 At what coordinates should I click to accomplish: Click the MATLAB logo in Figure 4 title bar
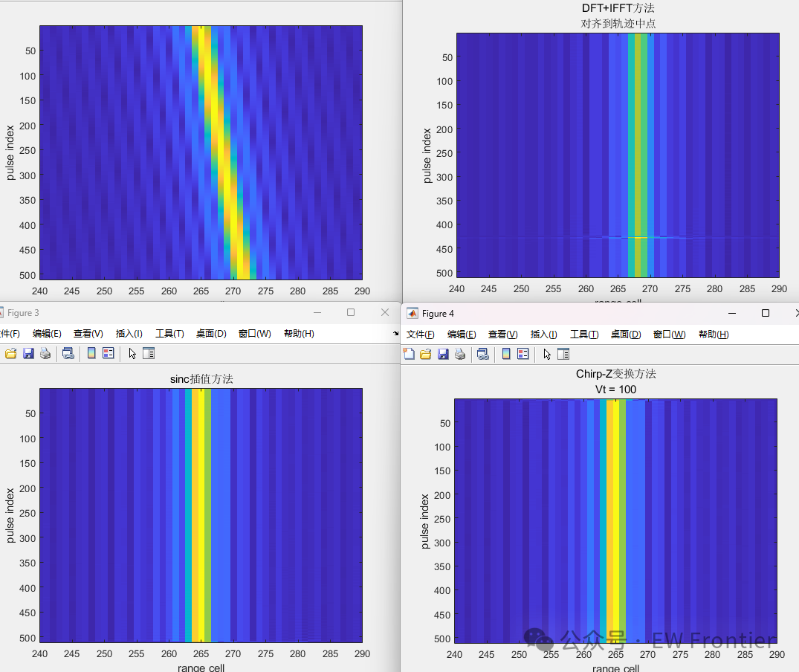[413, 314]
